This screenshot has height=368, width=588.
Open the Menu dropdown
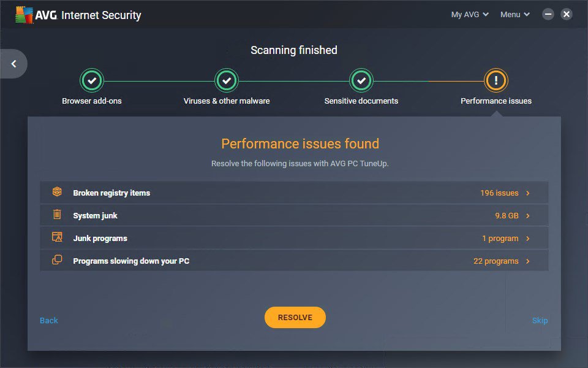(x=515, y=15)
